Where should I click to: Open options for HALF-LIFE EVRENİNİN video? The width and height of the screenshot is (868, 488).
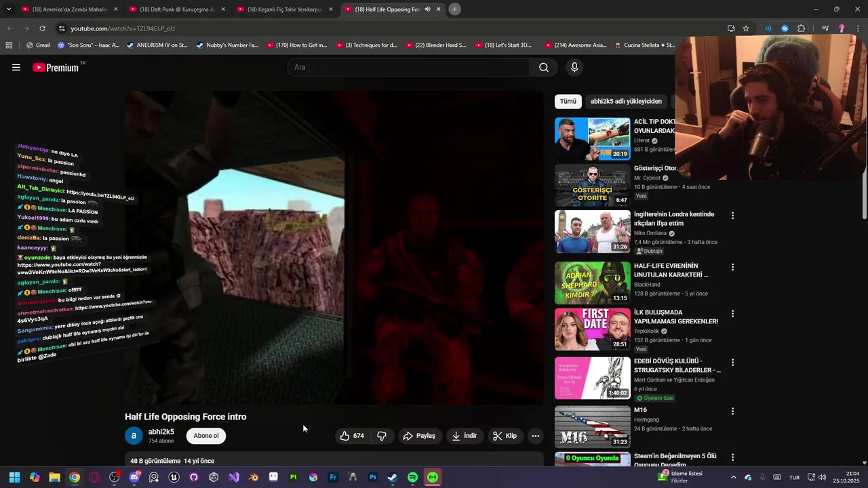click(732, 267)
